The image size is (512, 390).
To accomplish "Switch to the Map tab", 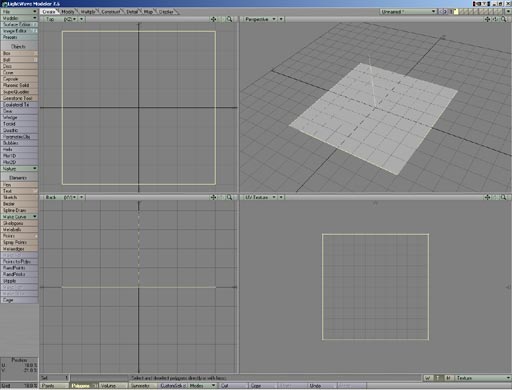I will (148, 12).
